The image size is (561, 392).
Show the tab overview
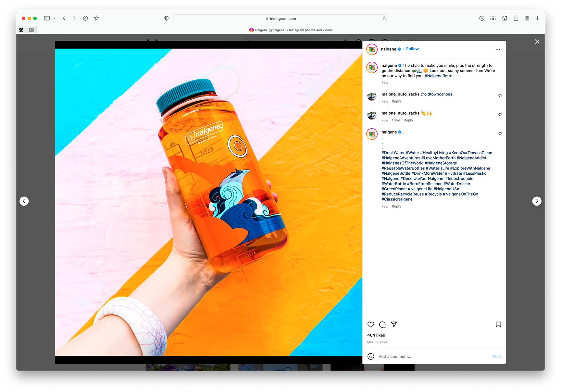527,19
